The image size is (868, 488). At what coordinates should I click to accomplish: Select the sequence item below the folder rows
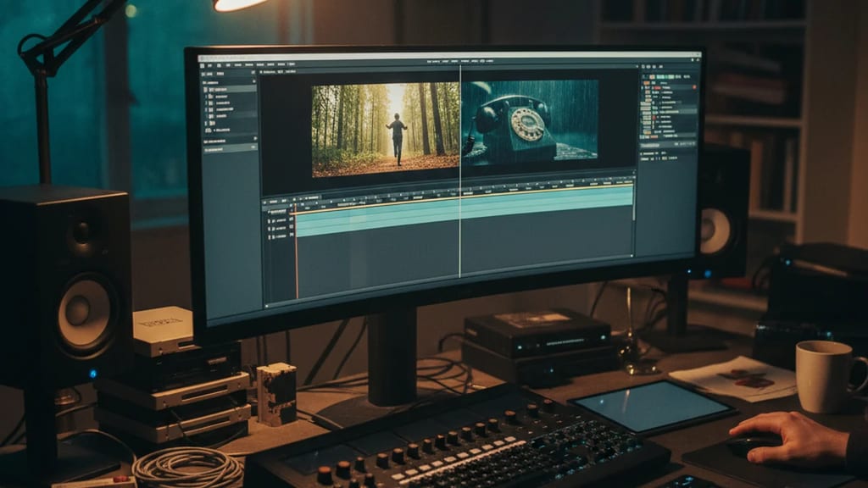[218, 130]
